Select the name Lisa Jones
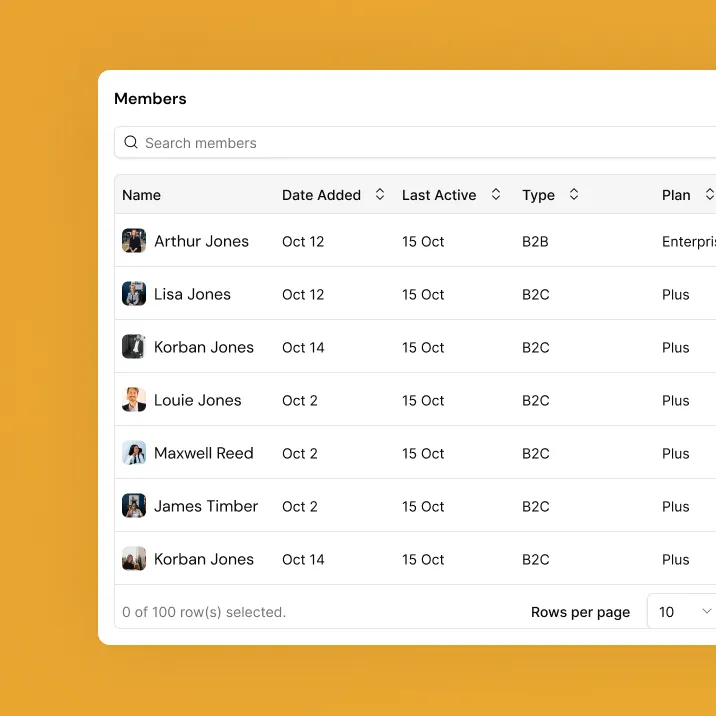 [192, 294]
